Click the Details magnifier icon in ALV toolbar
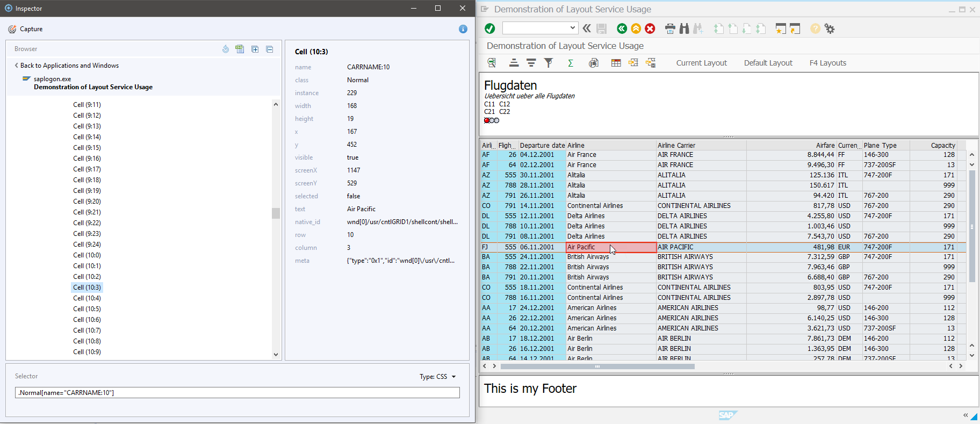 click(x=492, y=63)
